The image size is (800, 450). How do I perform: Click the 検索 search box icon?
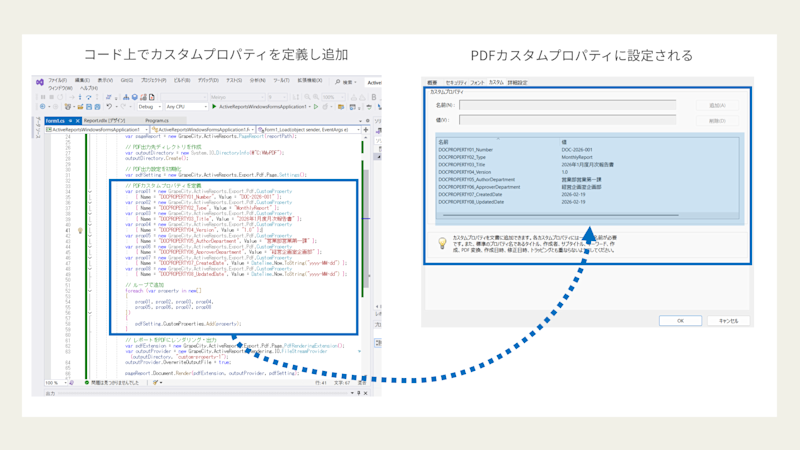[x=337, y=82]
